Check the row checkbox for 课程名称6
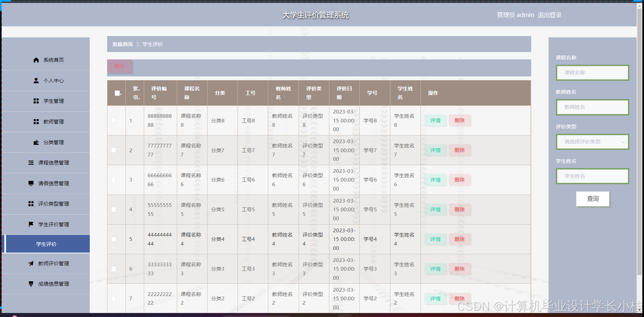 [114, 180]
